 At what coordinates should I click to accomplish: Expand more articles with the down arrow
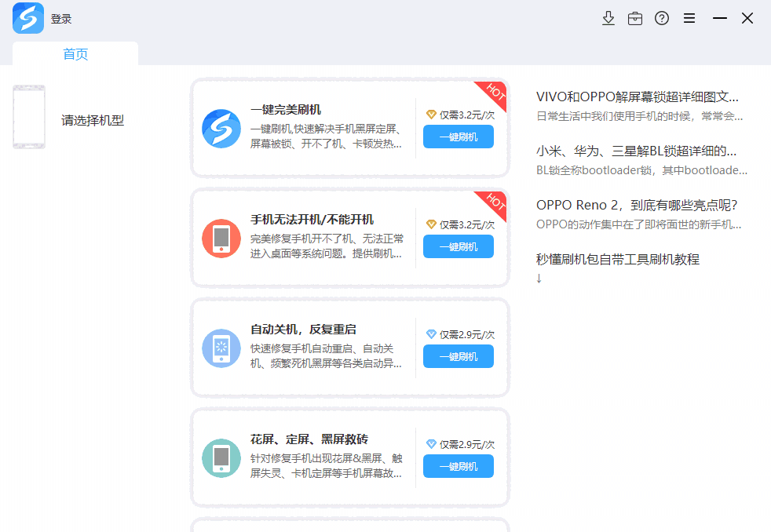click(x=539, y=278)
